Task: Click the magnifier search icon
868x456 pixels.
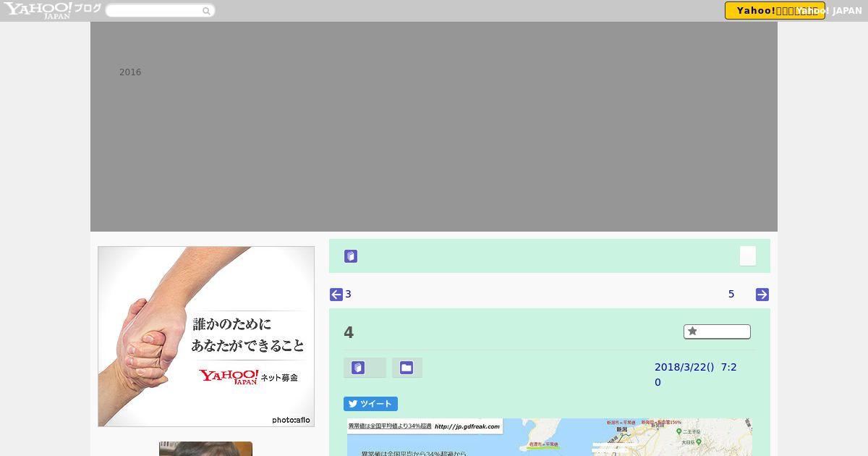Action: tap(207, 11)
